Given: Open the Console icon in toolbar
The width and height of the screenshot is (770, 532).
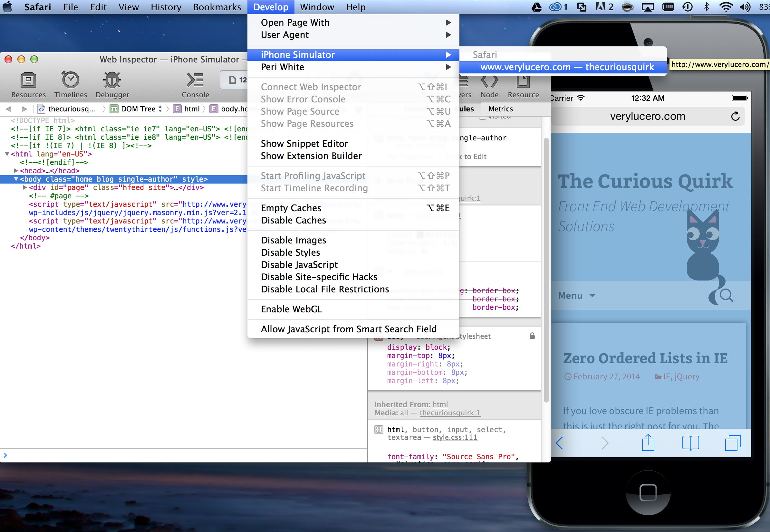Looking at the screenshot, I should (x=195, y=85).
